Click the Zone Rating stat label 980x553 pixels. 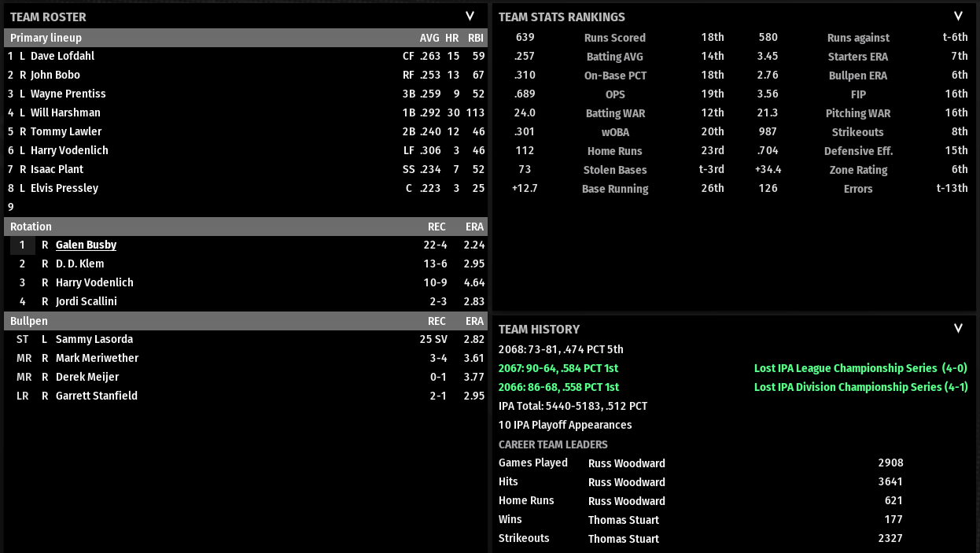pyautogui.click(x=858, y=170)
